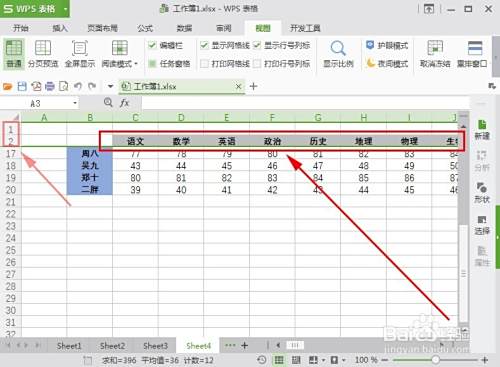Turn on Night mode (夜间模式)
Viewport: 500px width, 367px height.
pyautogui.click(x=387, y=63)
